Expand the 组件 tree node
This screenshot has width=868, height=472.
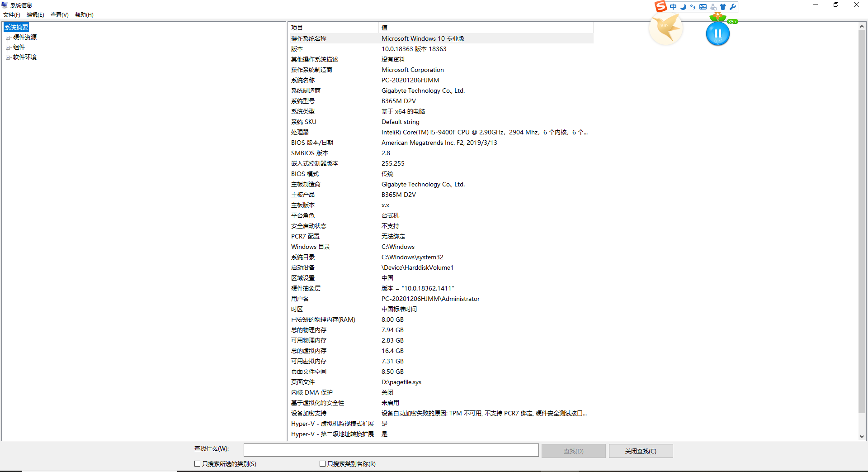[x=8, y=48]
